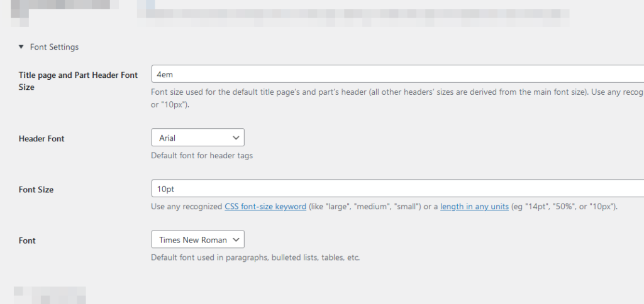This screenshot has width=644, height=304.
Task: Click the "Use any recognized" help text
Action: (x=187, y=207)
